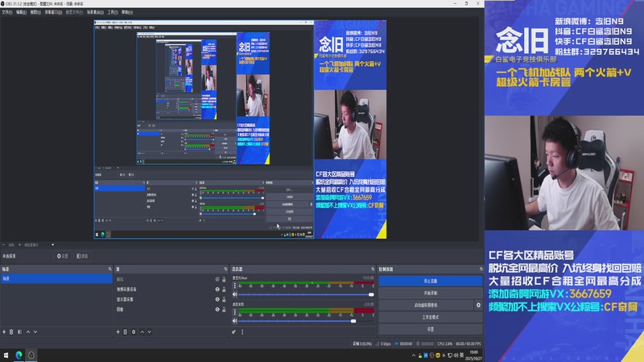
Task: Open virtual camera settings gear
Action: coord(478,305)
